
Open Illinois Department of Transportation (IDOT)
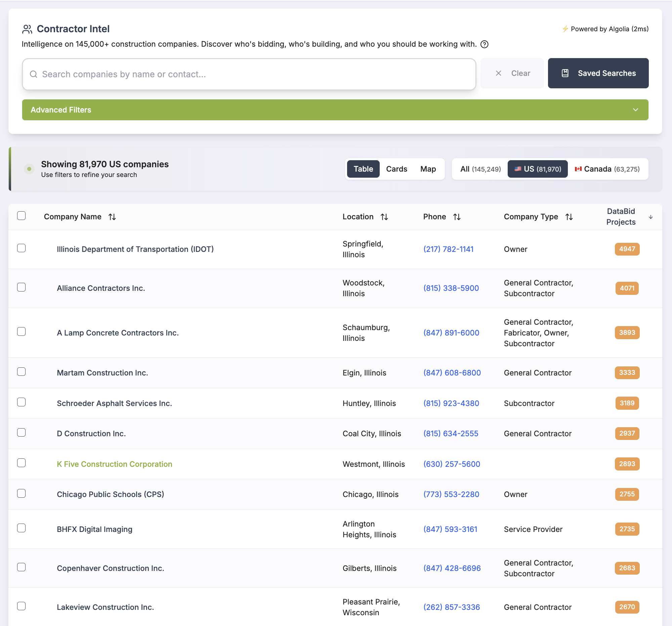point(135,249)
